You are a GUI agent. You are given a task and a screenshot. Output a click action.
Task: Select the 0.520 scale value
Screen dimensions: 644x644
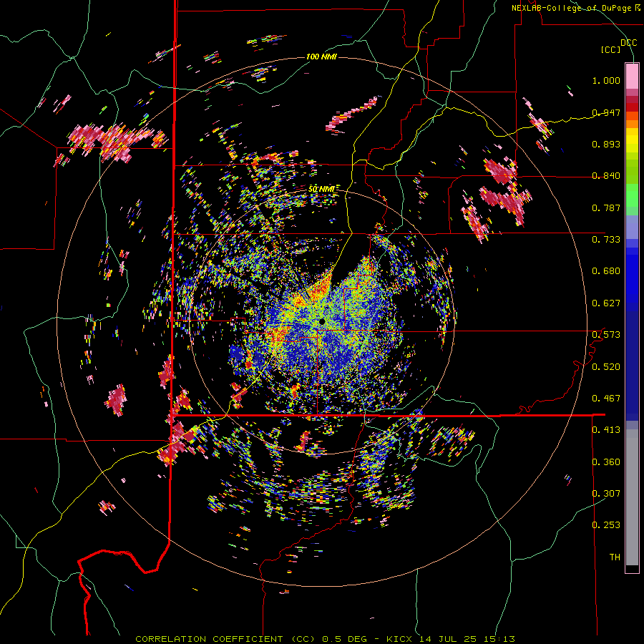[606, 367]
